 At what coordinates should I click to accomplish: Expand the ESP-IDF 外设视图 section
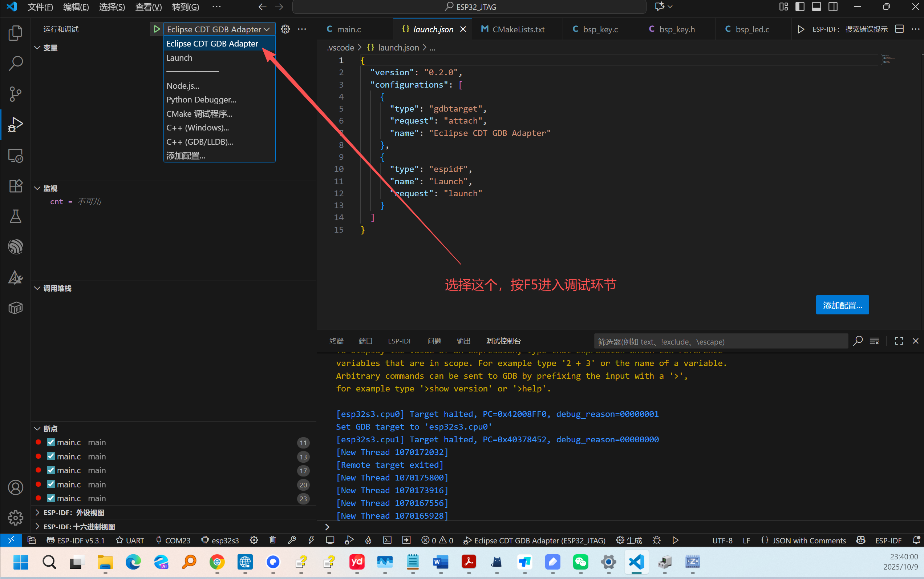(73, 512)
